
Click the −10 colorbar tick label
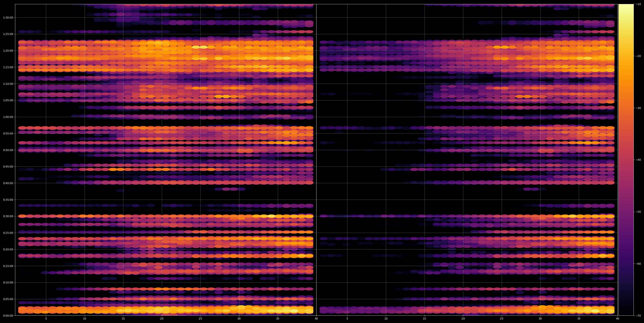pyautogui.click(x=638, y=4)
